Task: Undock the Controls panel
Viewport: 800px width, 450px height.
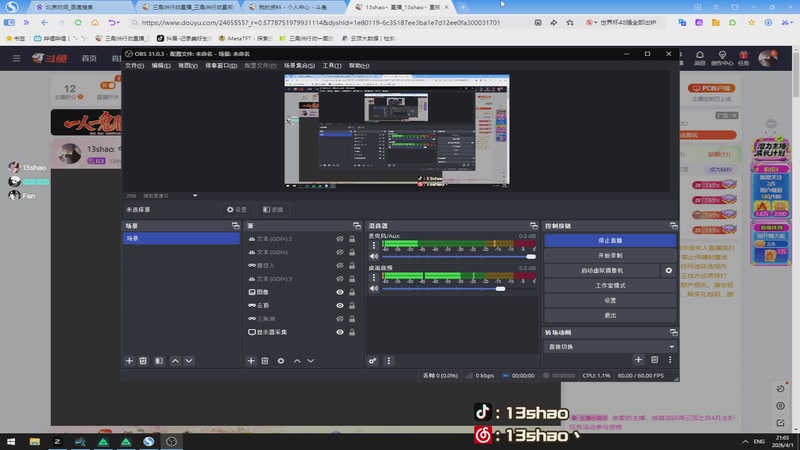Action: tap(673, 226)
